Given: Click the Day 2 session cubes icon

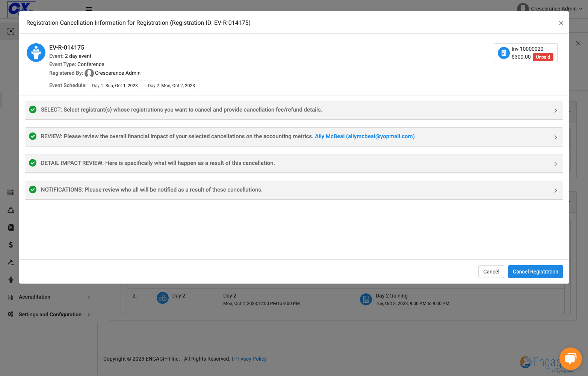Looking at the screenshot, I should tap(162, 298).
